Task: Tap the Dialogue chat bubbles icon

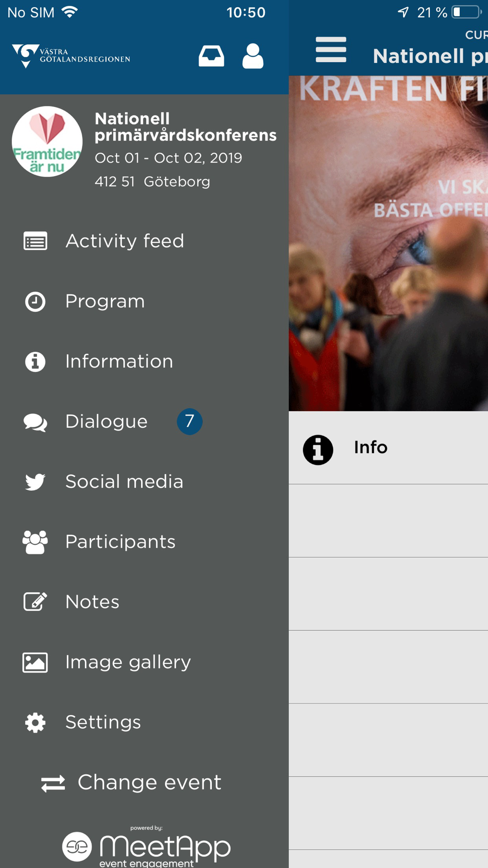Action: [35, 422]
